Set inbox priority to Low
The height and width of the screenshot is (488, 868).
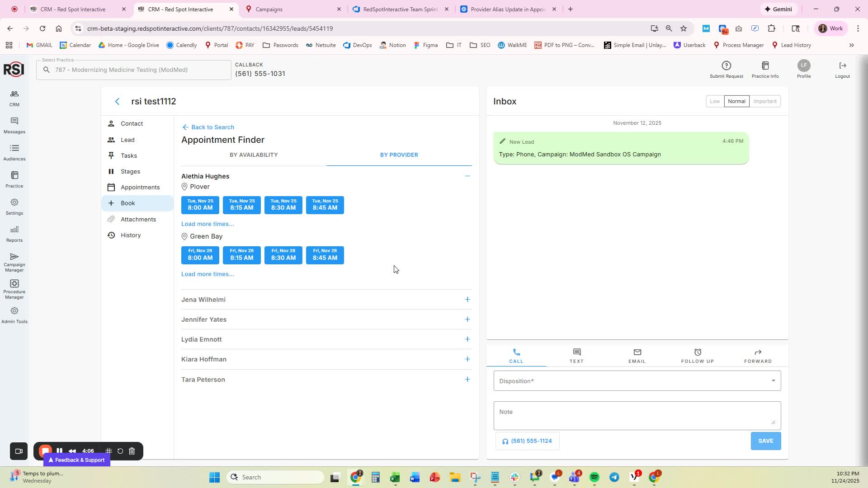coord(714,101)
